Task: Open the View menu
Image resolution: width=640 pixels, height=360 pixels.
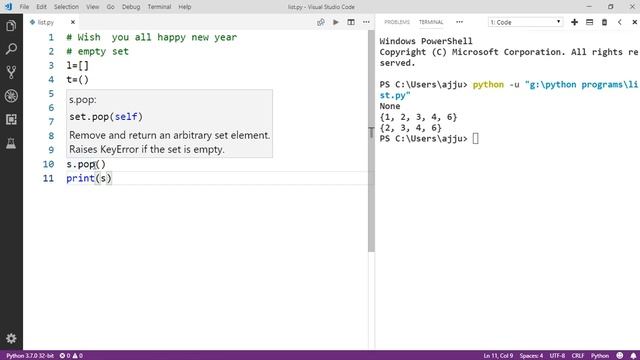Action: pos(93,7)
